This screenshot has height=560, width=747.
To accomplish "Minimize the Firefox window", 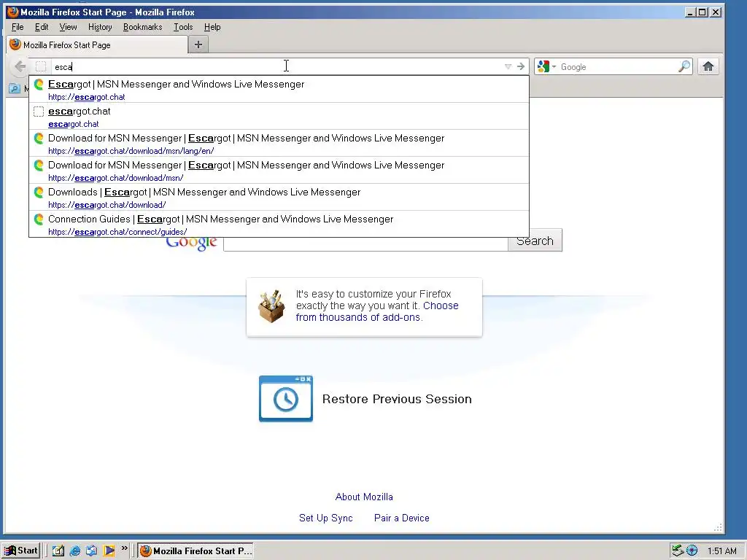I will [x=690, y=12].
